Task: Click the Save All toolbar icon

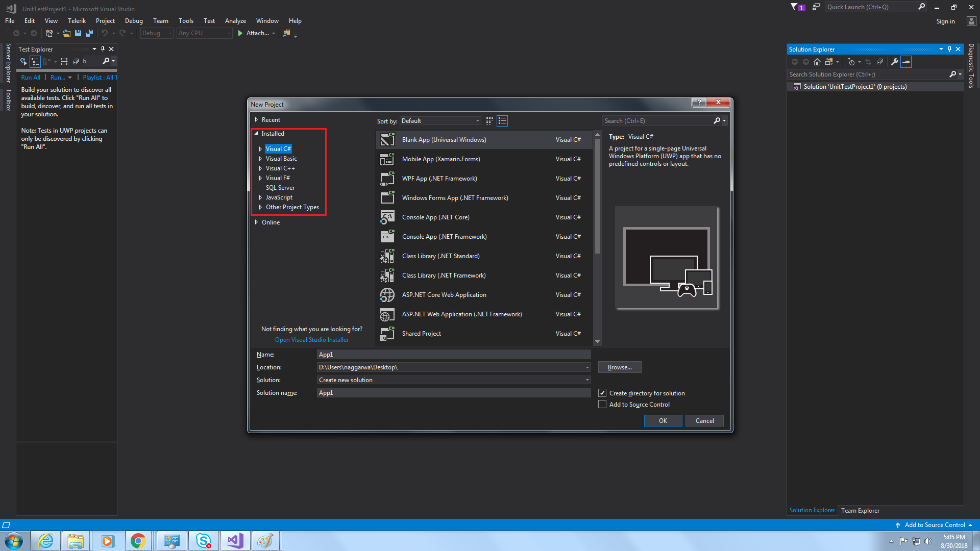Action: (89, 33)
